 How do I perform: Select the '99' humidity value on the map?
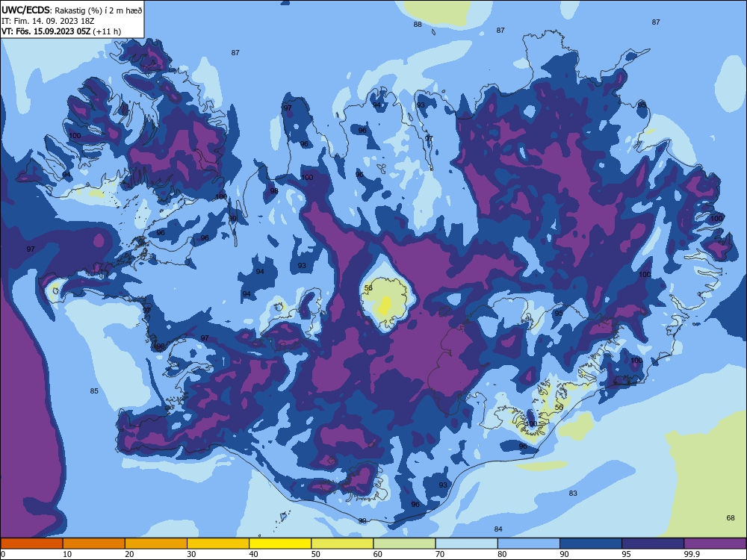[232, 219]
